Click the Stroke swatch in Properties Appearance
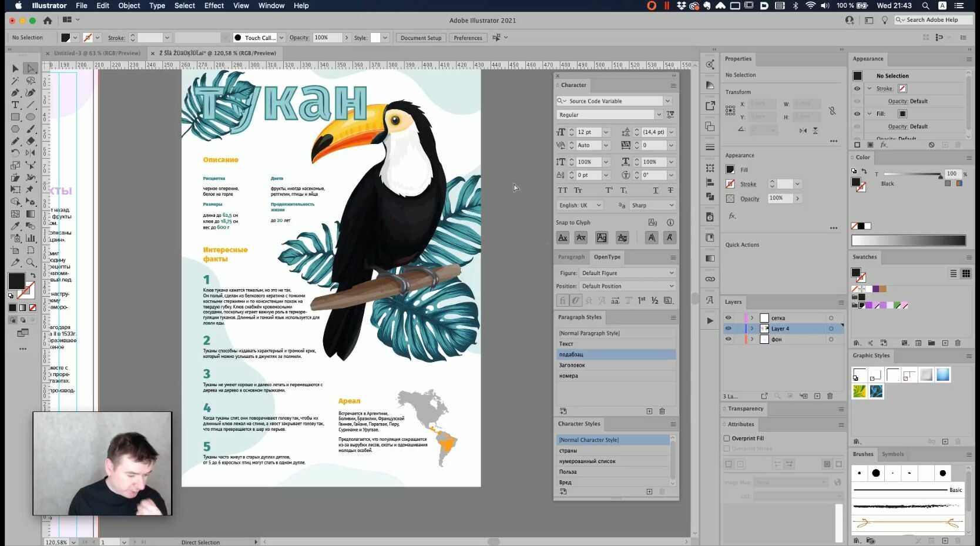 (x=730, y=184)
